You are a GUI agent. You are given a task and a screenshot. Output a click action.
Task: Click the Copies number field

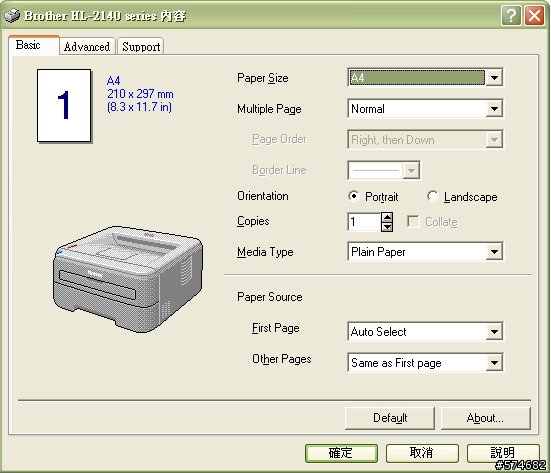coord(364,222)
